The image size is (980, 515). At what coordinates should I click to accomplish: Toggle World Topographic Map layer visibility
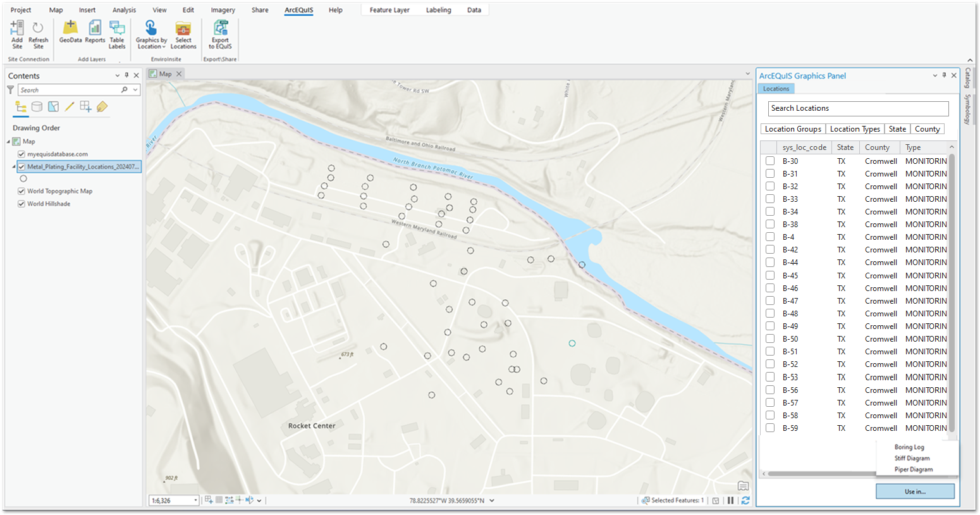[x=21, y=191]
